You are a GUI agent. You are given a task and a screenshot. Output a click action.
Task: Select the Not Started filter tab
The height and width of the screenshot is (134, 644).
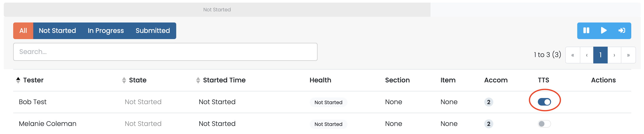tap(57, 31)
